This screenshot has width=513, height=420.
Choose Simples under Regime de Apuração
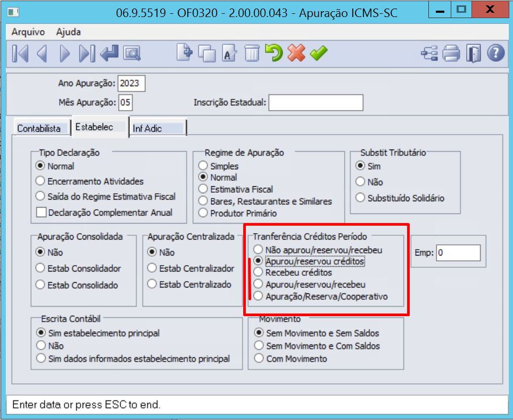pos(203,166)
